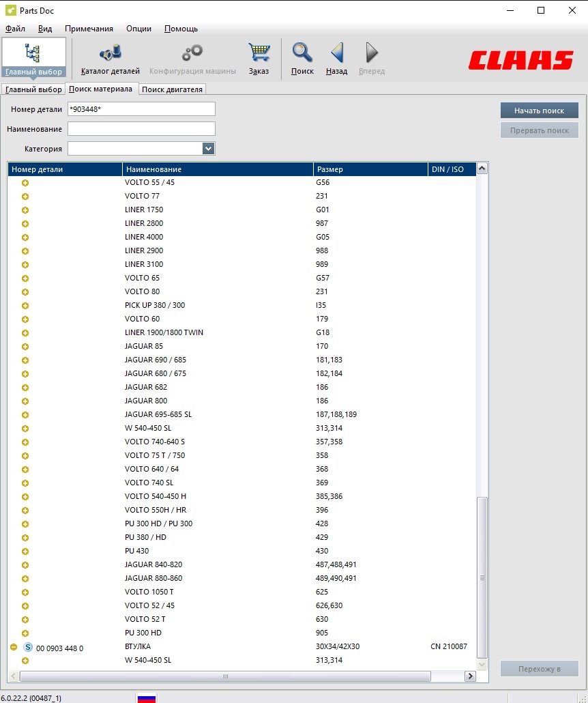Sort by the DIN / ISO column header
Image resolution: width=588 pixels, height=703 pixels.
tap(452, 169)
